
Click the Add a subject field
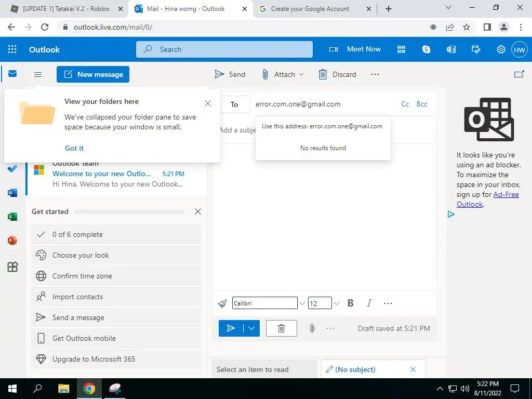click(x=237, y=130)
